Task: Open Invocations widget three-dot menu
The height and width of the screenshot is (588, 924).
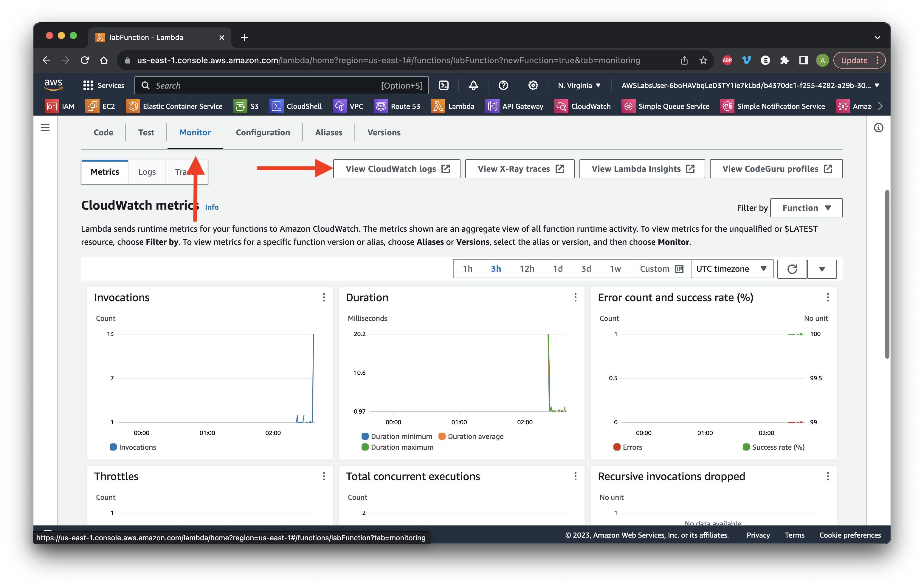Action: pyautogui.click(x=324, y=297)
